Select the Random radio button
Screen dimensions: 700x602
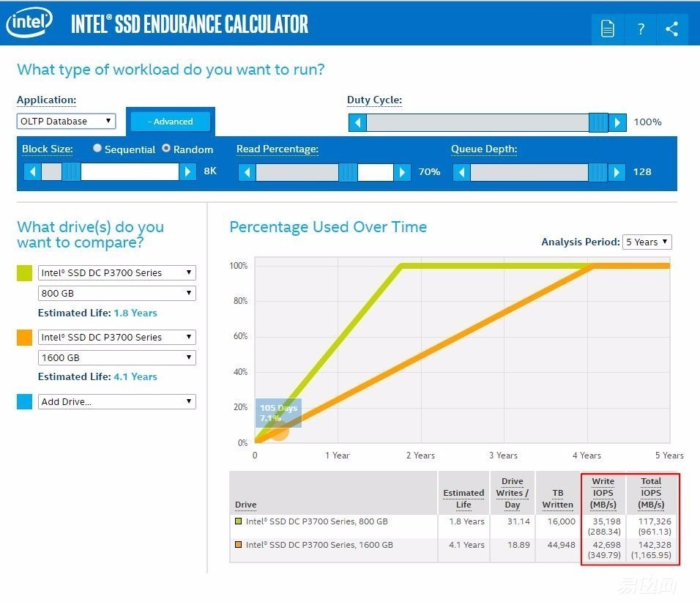point(166,148)
